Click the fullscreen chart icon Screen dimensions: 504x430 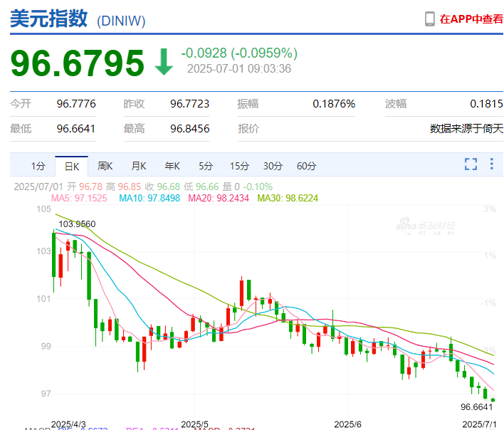pyautogui.click(x=471, y=164)
